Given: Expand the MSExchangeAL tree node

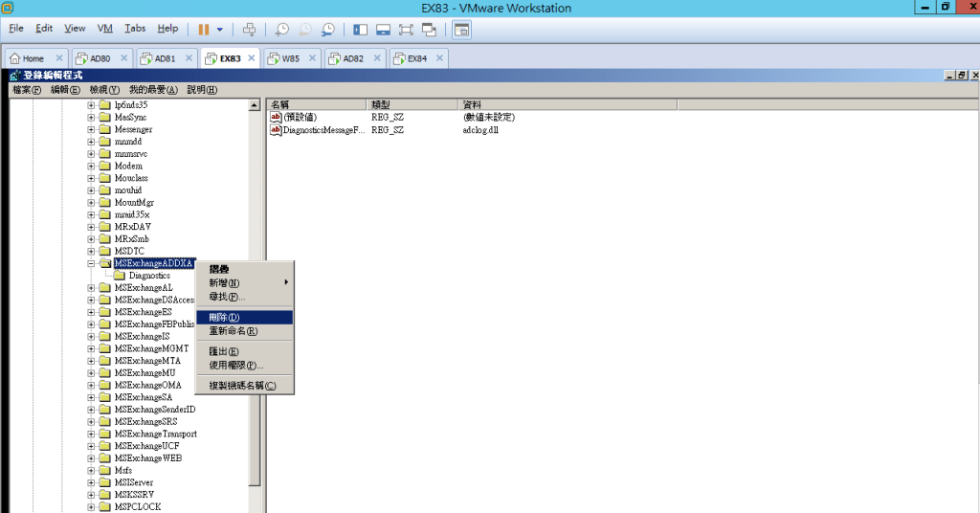Looking at the screenshot, I should 91,288.
